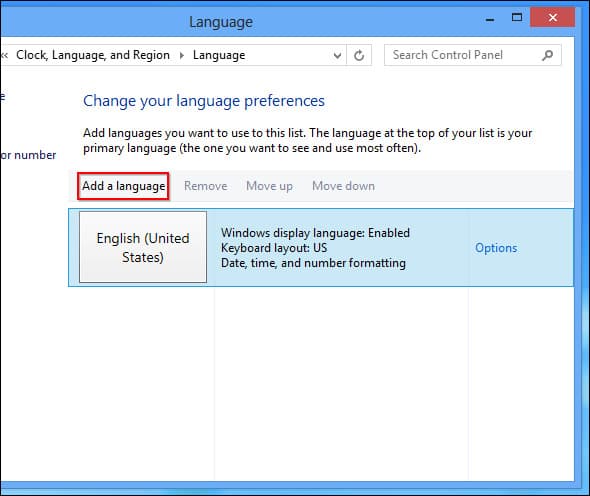Minimize the Language window
Image resolution: width=590 pixels, height=496 pixels.
490,19
